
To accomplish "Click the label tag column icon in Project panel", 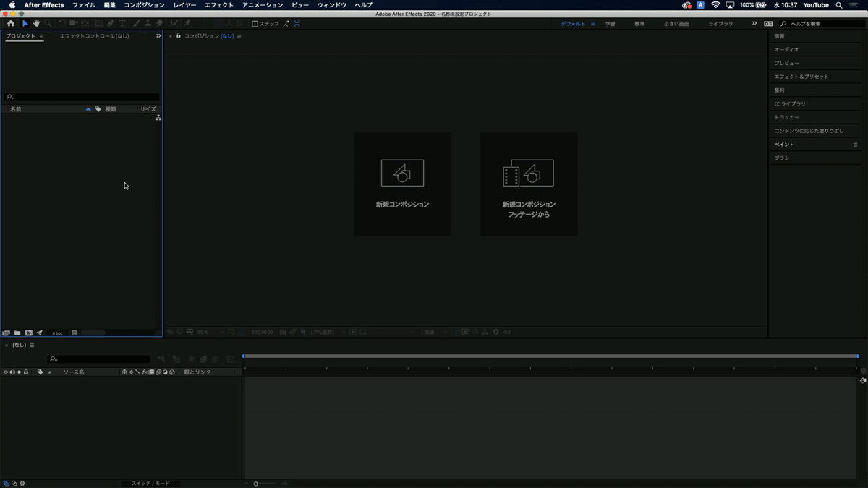I will pos(98,109).
